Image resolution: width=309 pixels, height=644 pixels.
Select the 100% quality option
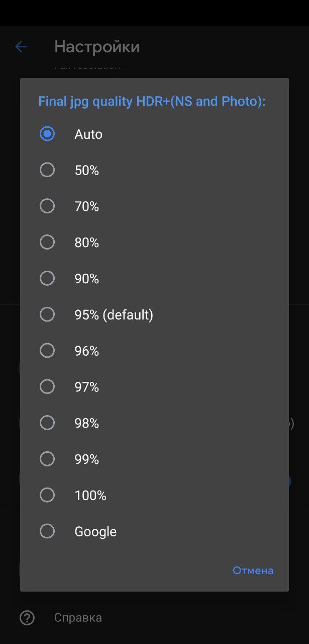[47, 496]
